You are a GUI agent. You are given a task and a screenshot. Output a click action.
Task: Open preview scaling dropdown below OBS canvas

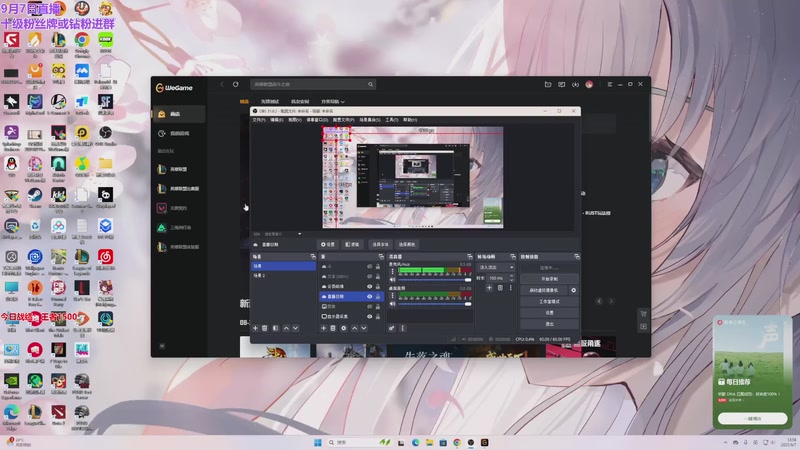click(299, 234)
